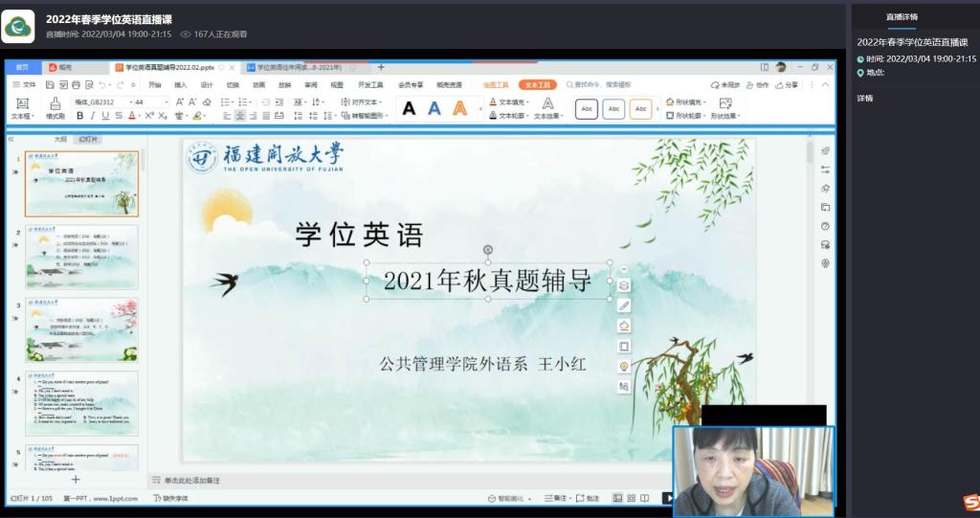Click the save icon in quick toolbar

tap(49, 85)
